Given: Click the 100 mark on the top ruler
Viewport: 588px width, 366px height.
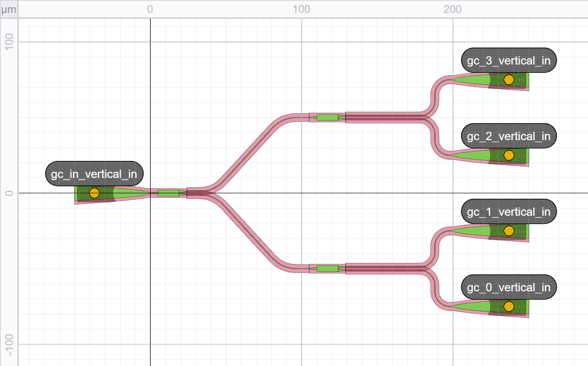Looking at the screenshot, I should tap(301, 9).
